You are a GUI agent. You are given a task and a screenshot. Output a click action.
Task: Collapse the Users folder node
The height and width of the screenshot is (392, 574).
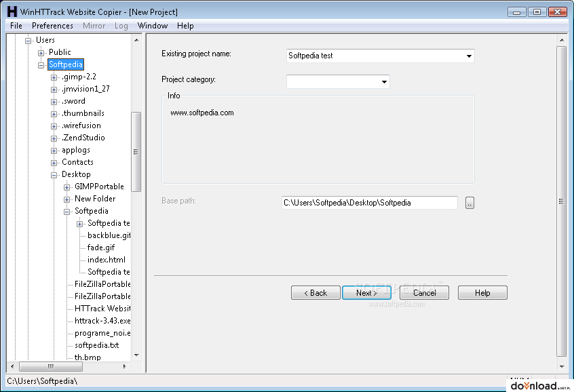tap(28, 41)
